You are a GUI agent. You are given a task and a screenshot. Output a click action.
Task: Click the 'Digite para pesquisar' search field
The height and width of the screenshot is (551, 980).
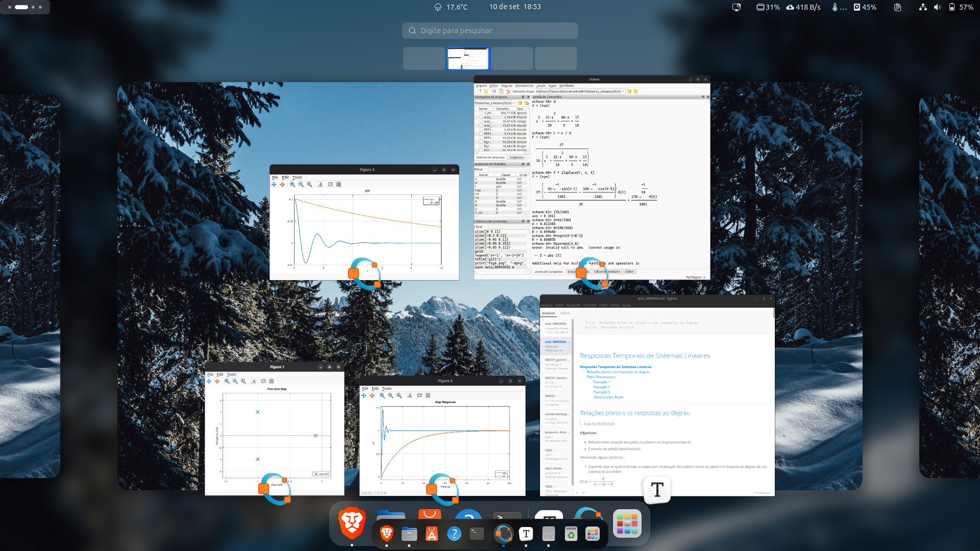click(x=490, y=31)
